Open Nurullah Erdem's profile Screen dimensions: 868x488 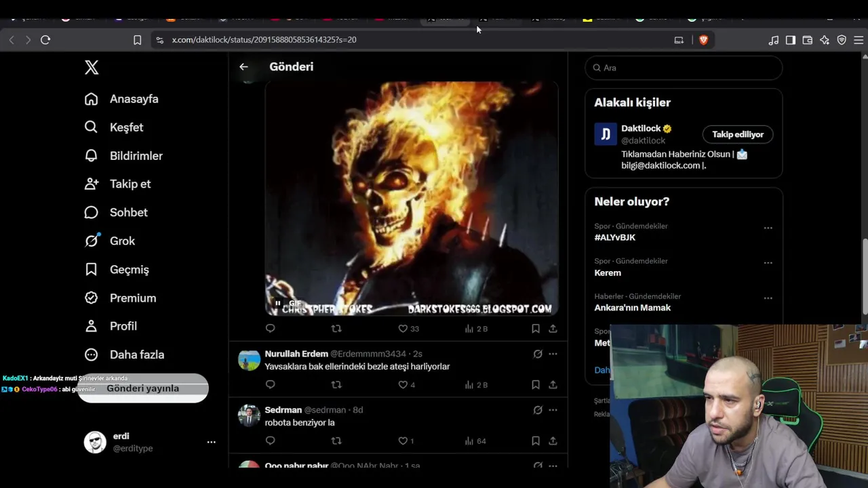coord(296,354)
